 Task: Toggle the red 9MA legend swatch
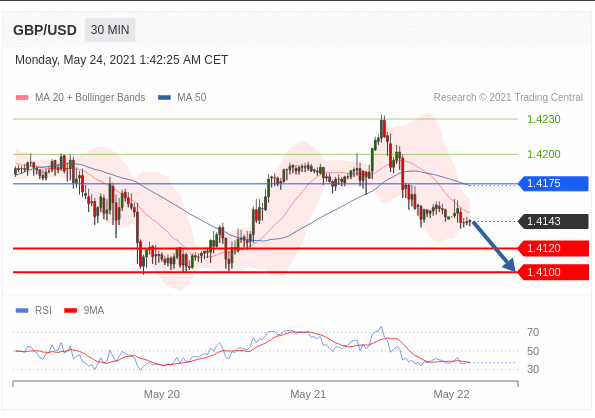click(71, 311)
